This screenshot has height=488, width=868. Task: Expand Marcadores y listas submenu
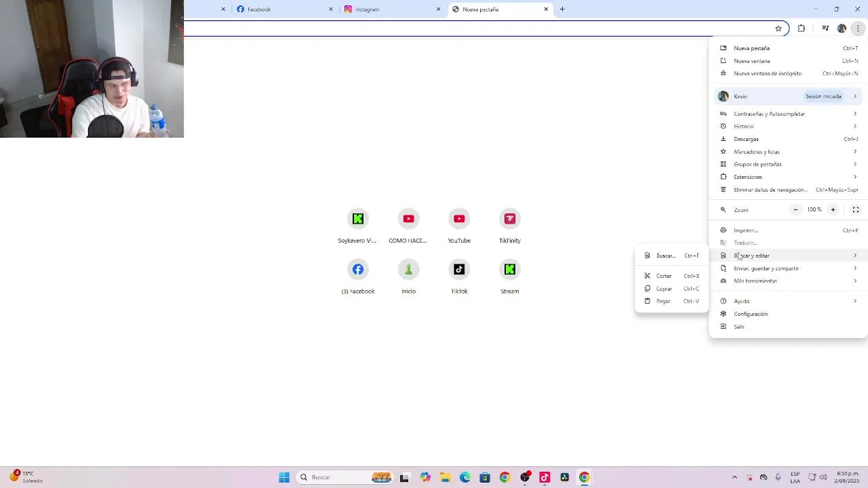(x=789, y=152)
